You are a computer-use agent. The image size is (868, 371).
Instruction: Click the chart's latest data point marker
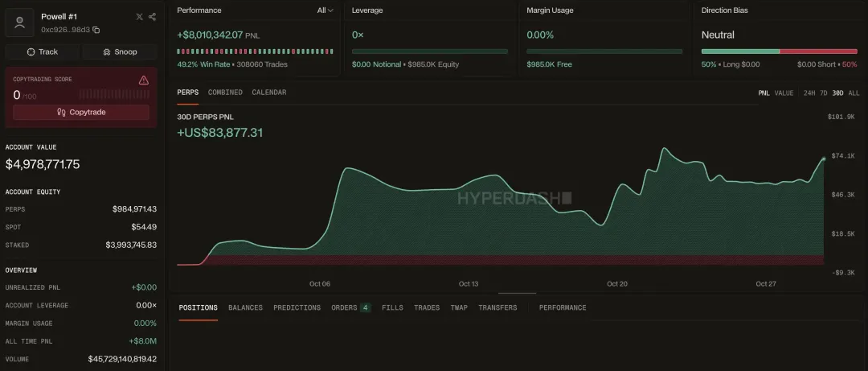(824, 159)
